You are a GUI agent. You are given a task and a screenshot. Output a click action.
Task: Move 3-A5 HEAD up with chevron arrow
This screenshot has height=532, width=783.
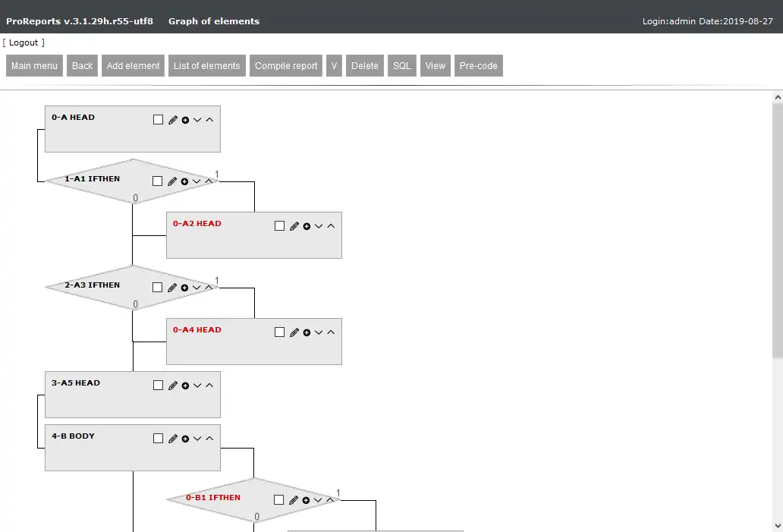(x=209, y=386)
